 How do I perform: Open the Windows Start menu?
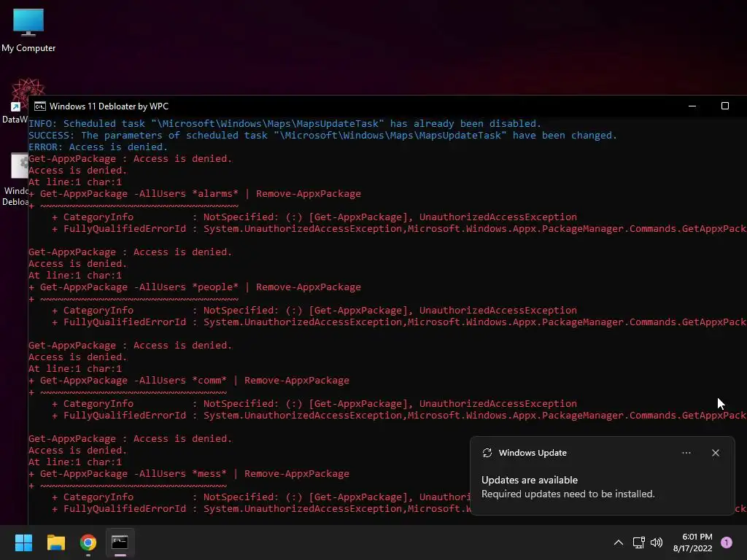(23, 542)
